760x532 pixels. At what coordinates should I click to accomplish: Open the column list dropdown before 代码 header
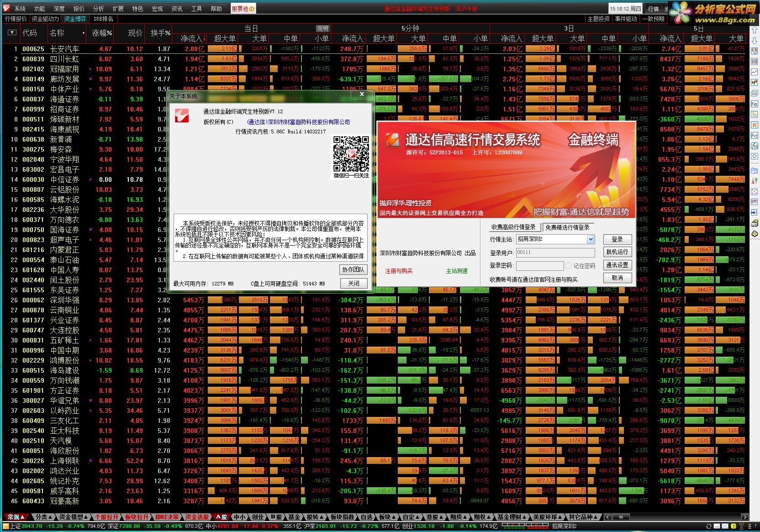[12, 32]
